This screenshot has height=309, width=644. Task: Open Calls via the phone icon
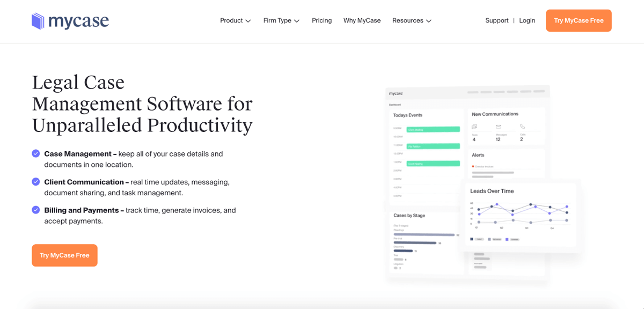click(522, 126)
